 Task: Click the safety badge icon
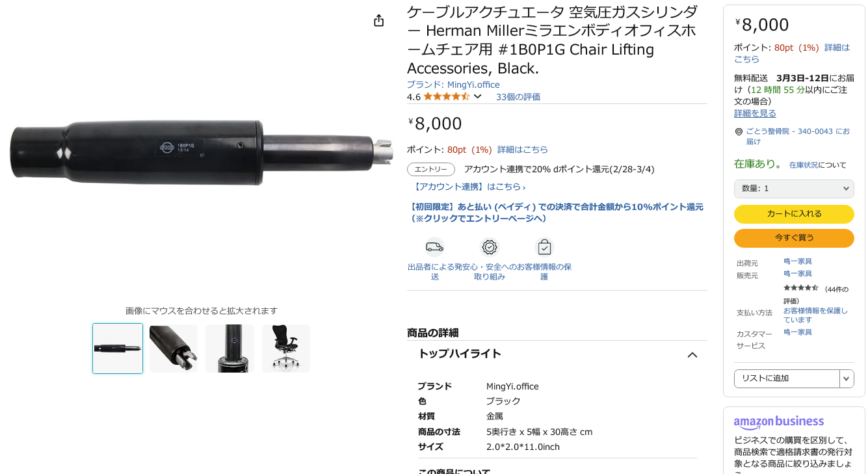[490, 247]
